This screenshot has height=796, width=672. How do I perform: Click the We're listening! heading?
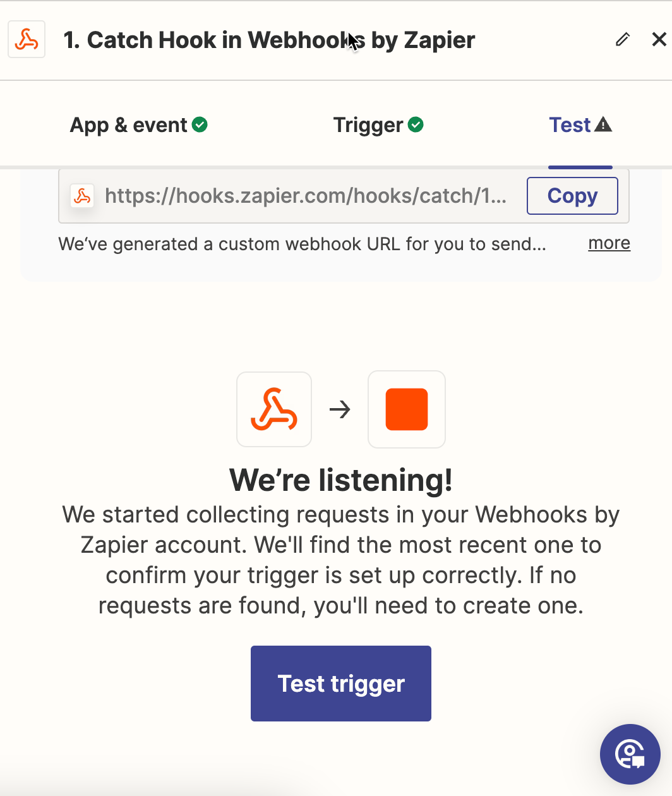coord(341,480)
